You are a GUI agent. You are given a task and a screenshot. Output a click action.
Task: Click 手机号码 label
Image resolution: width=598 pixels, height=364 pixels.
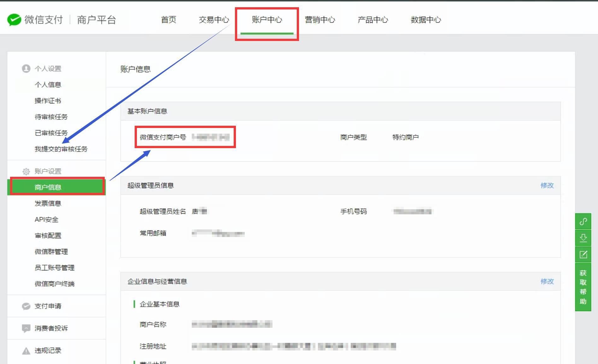pos(353,211)
